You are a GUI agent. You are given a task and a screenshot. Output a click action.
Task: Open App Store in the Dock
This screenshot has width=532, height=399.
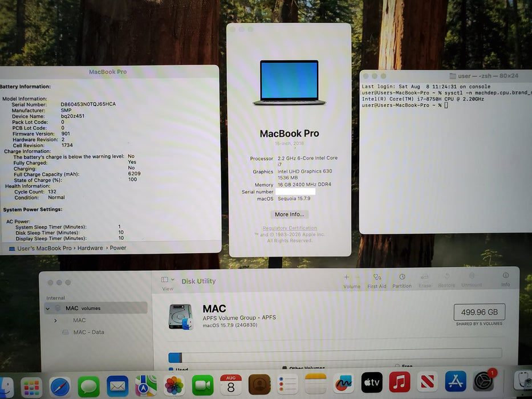click(x=456, y=381)
